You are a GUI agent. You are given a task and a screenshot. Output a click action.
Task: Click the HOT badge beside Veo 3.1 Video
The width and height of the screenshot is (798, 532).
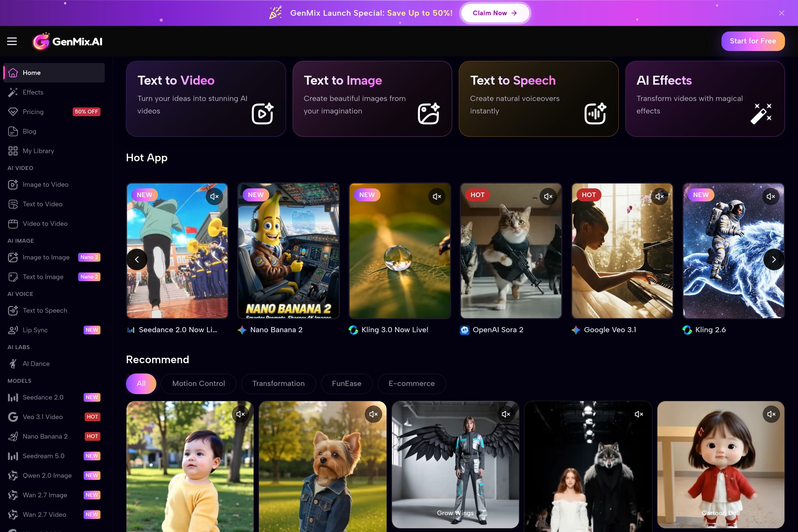92,417
